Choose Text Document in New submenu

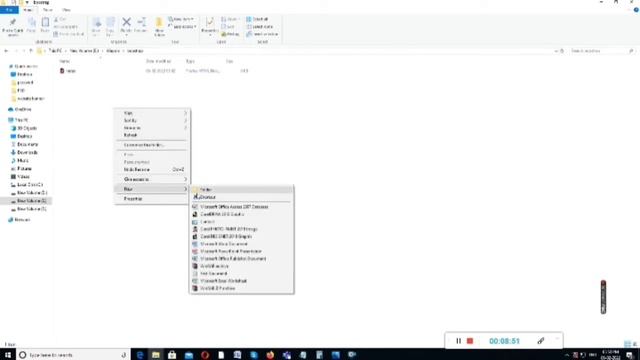coord(242,273)
